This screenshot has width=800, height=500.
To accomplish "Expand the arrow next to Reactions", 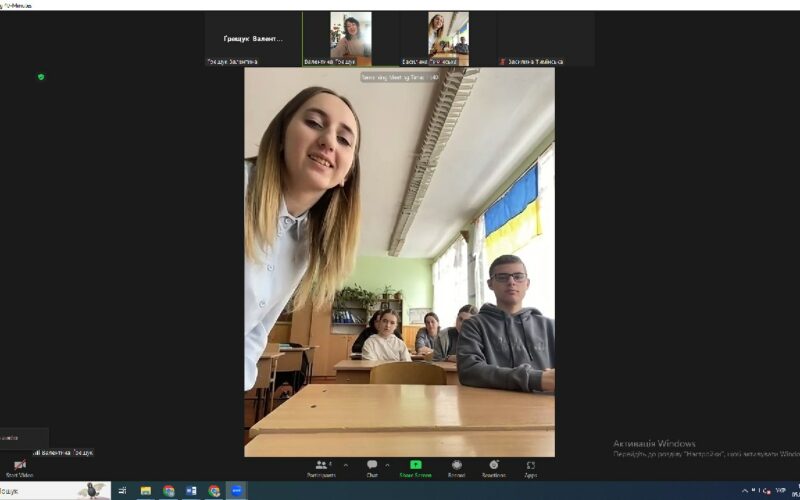I will click(x=511, y=464).
